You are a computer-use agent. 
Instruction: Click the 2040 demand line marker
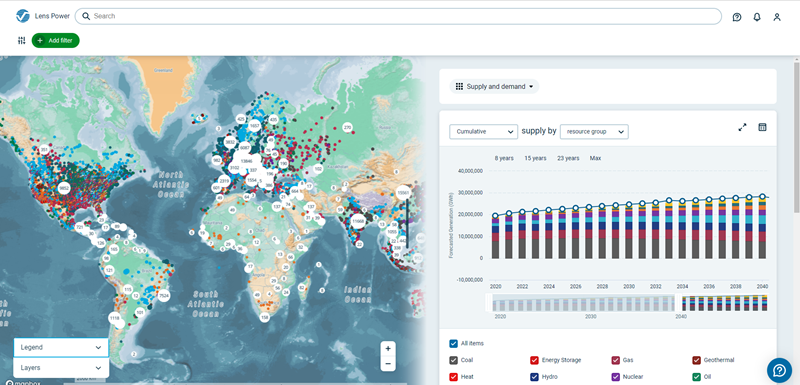tap(762, 196)
